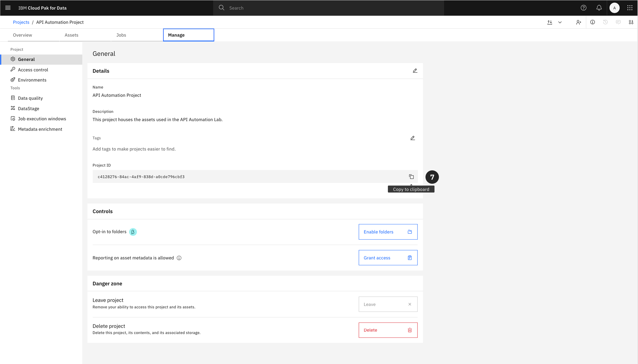Click the add collaborators icon
Viewport: 638px width, 364px height.
tap(579, 22)
